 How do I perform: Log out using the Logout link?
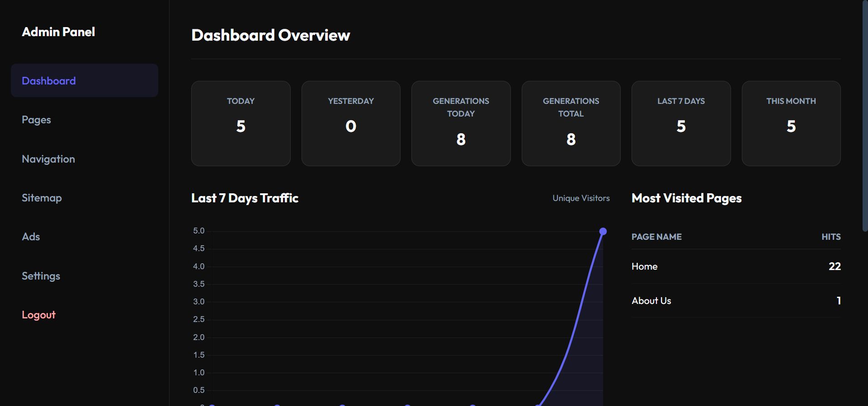85,315
